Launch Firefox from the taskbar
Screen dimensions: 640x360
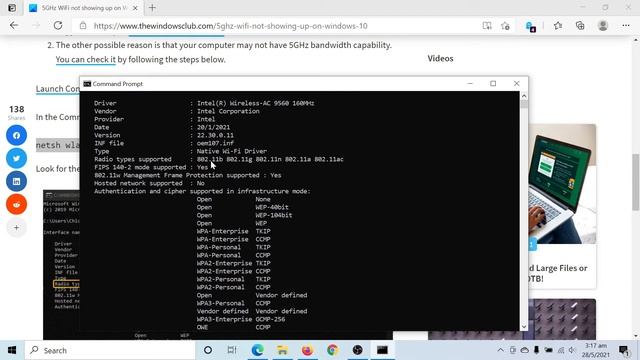[307, 350]
